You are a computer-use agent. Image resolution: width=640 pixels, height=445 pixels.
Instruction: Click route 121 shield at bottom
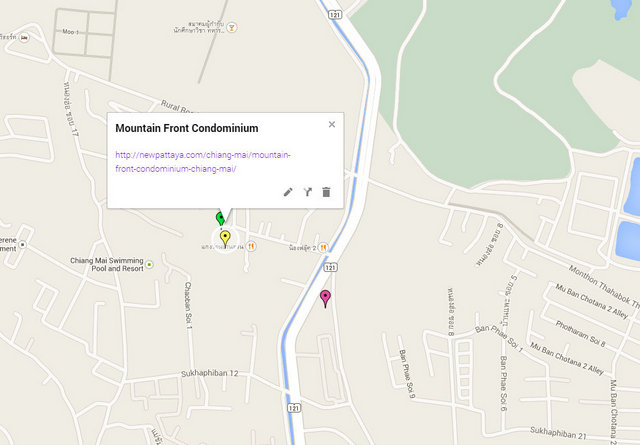(294, 407)
